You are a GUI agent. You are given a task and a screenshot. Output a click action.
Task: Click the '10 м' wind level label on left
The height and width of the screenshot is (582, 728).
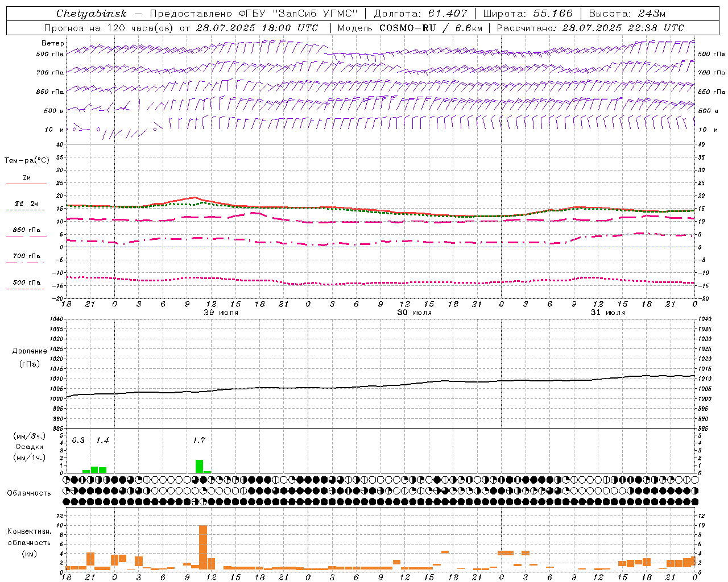(55, 130)
